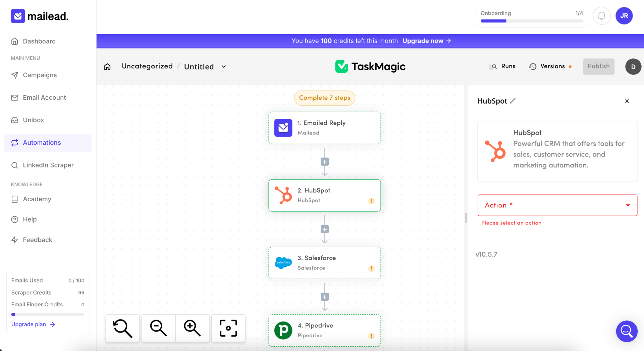The height and width of the screenshot is (351, 644).
Task: Click the v10.5.7 version text
Action: [486, 254]
